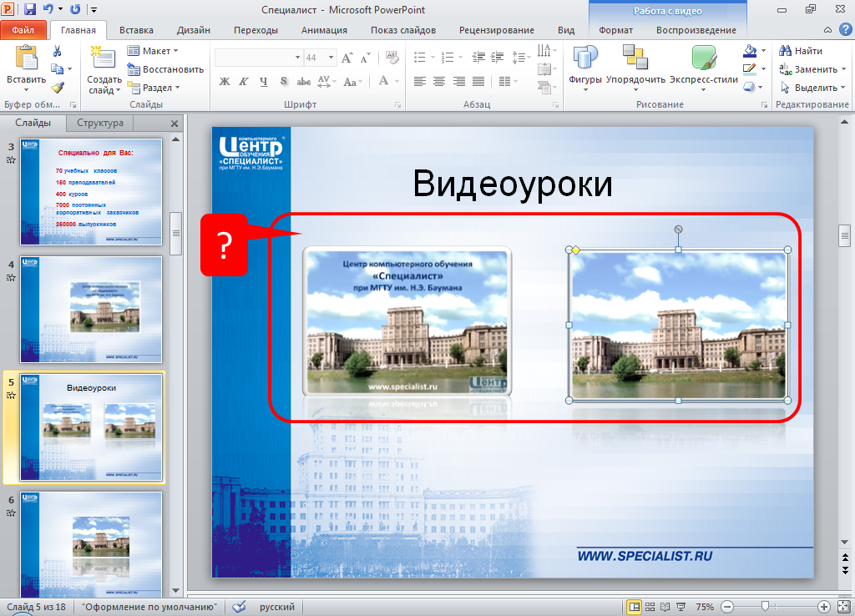Toggle underline formatting (Ч)
The width and height of the screenshot is (855, 616).
pos(264,81)
